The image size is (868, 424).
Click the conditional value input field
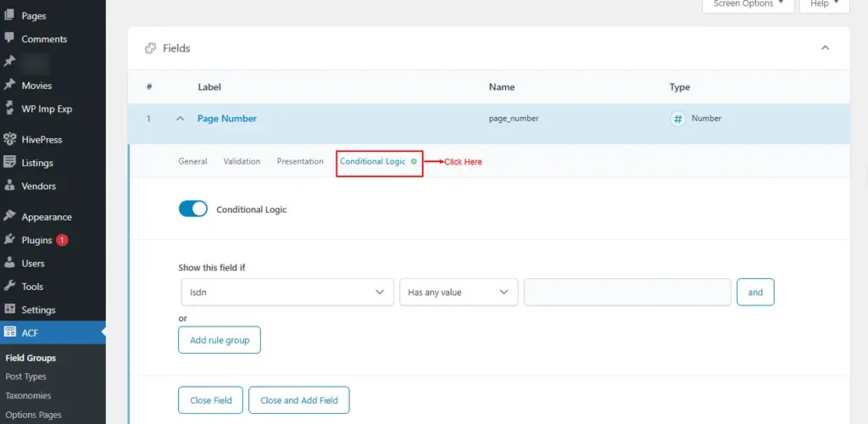627,292
